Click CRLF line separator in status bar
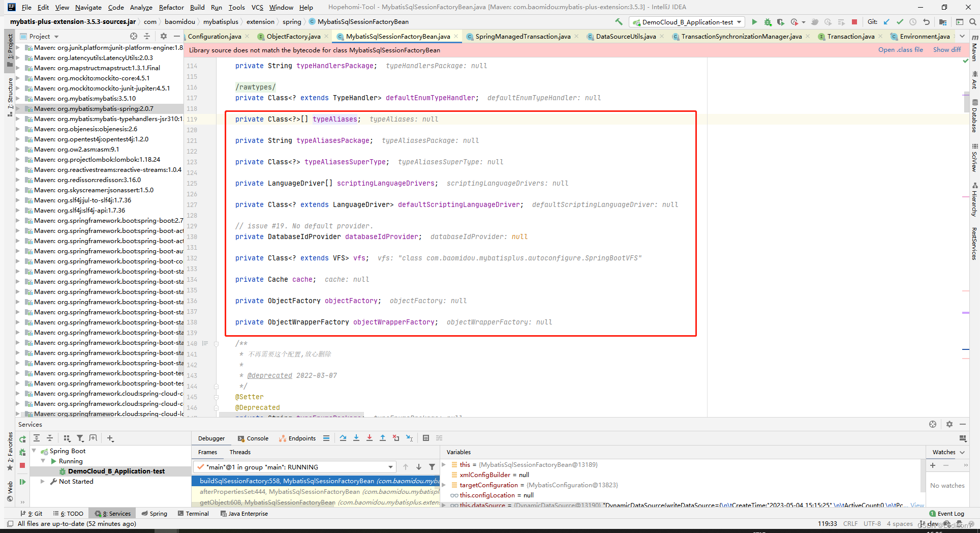The height and width of the screenshot is (533, 980). [850, 523]
